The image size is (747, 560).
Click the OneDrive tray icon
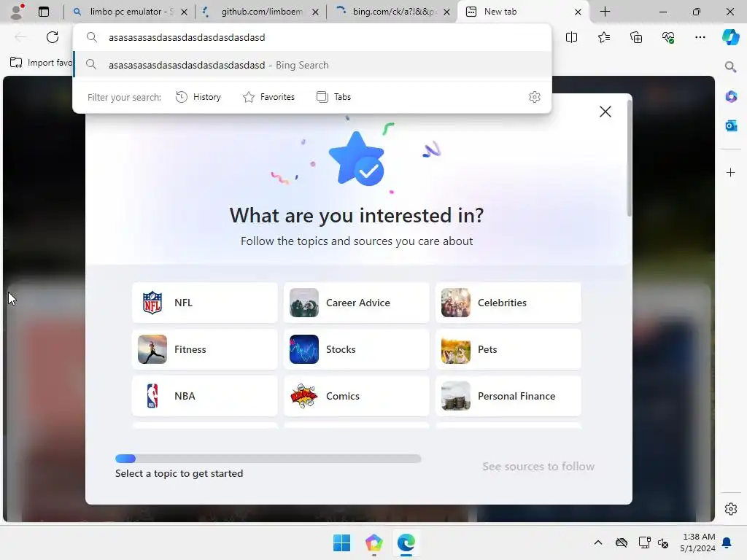[622, 542]
